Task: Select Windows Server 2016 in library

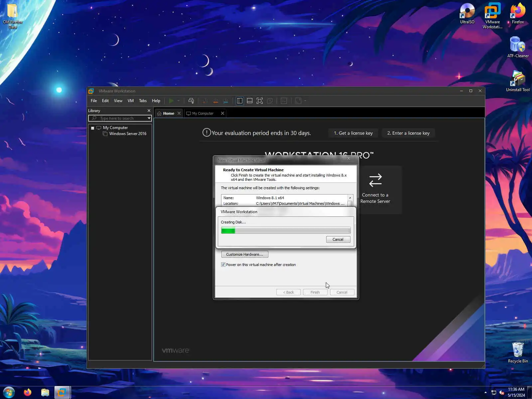Action: [x=128, y=134]
